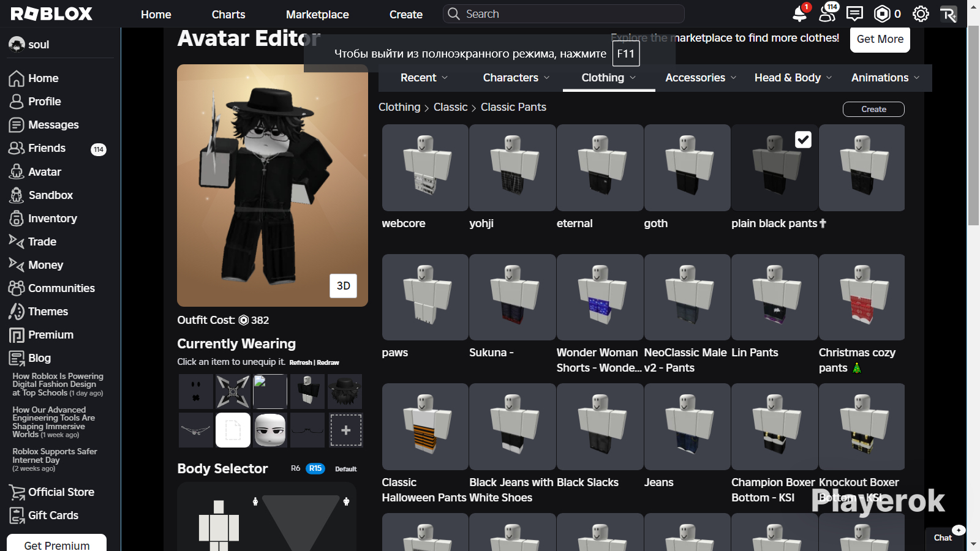The image size is (980, 551).
Task: Open the settings gear icon
Action: pos(921,13)
